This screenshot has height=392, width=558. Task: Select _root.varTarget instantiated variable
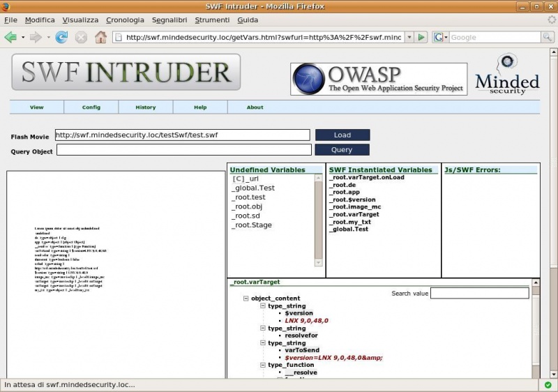point(354,214)
